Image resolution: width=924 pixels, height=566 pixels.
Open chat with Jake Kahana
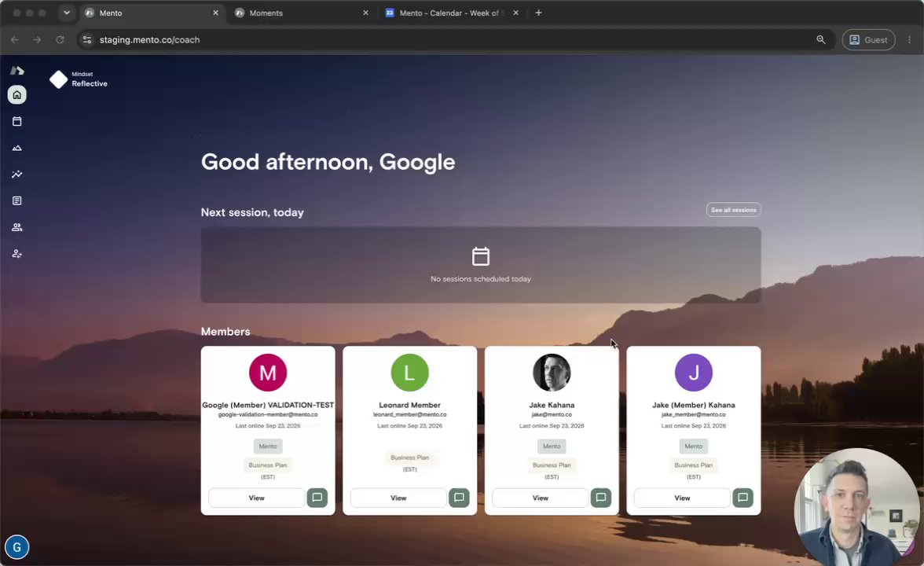coord(601,498)
